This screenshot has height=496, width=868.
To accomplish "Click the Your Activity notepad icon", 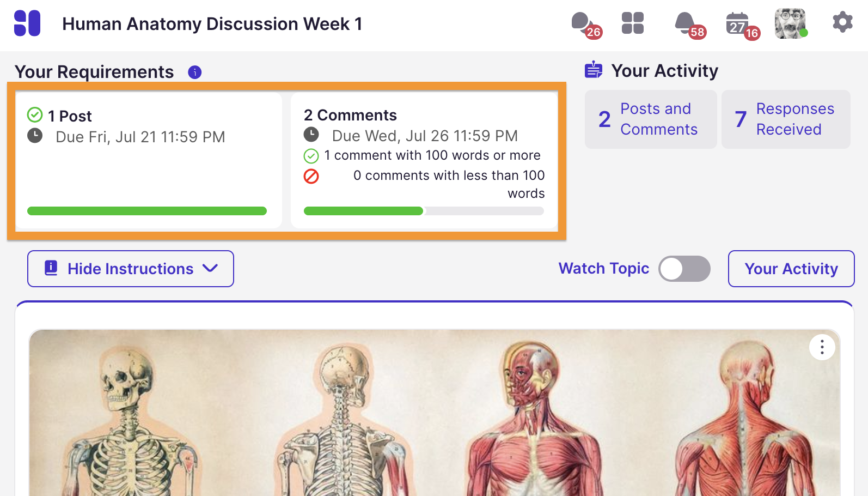I will click(x=594, y=70).
